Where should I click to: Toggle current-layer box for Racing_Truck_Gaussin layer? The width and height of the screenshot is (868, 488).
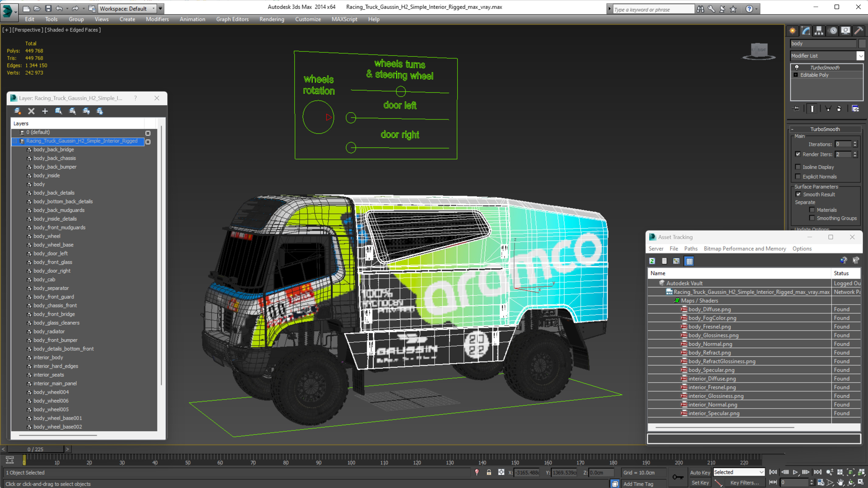[x=148, y=142]
